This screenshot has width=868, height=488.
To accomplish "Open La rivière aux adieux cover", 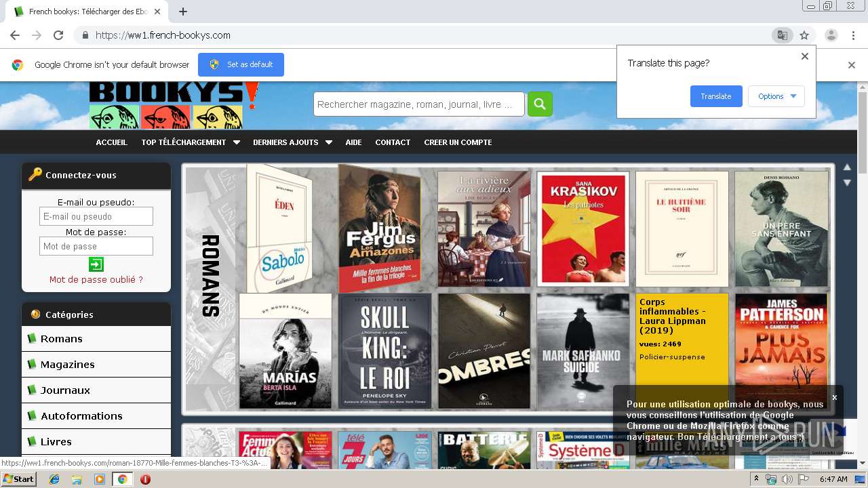I will [x=484, y=229].
